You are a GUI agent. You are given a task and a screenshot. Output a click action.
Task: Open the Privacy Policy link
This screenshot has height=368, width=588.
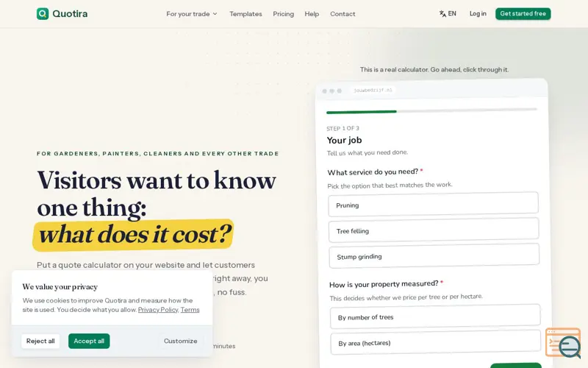coord(158,310)
